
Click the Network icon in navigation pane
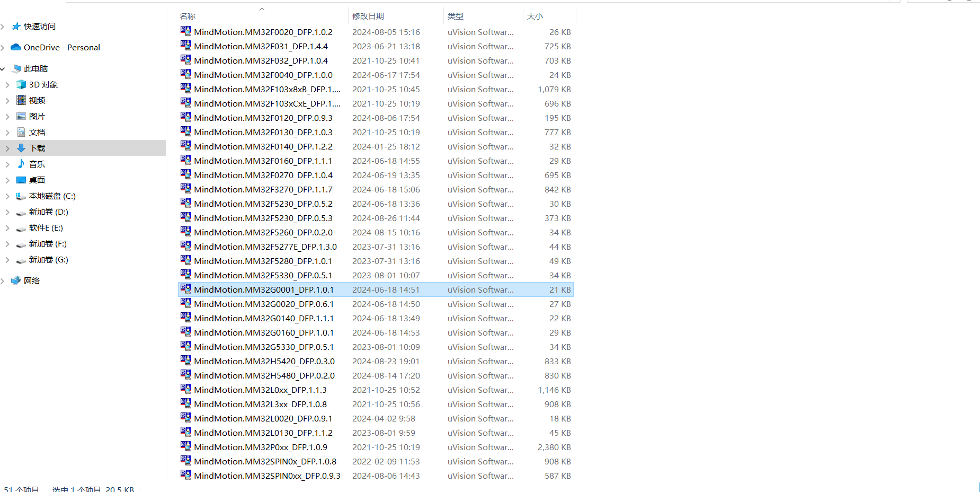pyautogui.click(x=16, y=280)
